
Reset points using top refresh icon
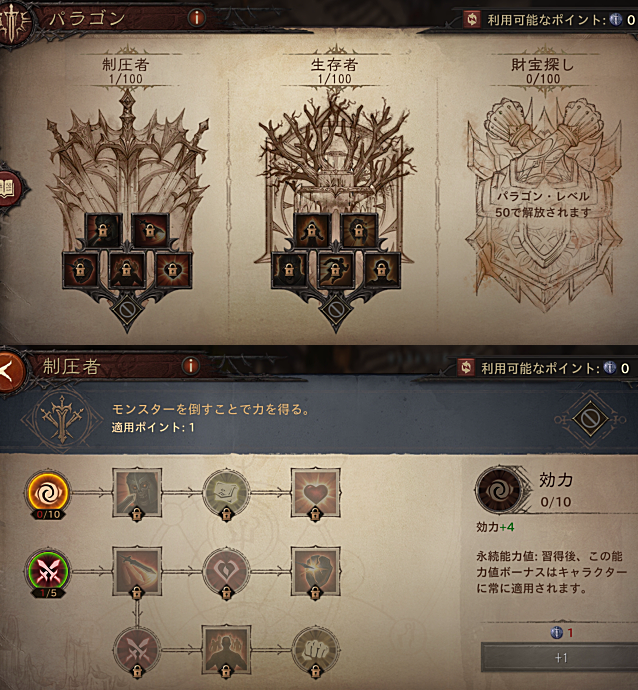472,19
